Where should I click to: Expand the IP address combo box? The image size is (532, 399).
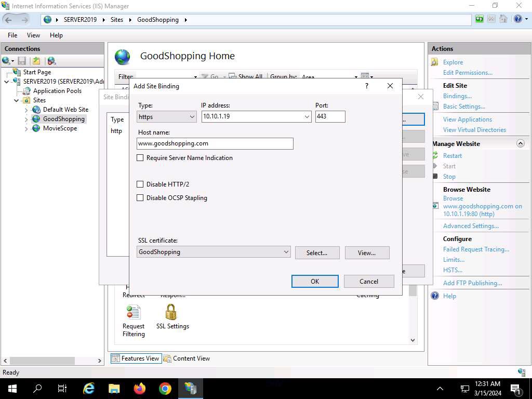(x=307, y=117)
